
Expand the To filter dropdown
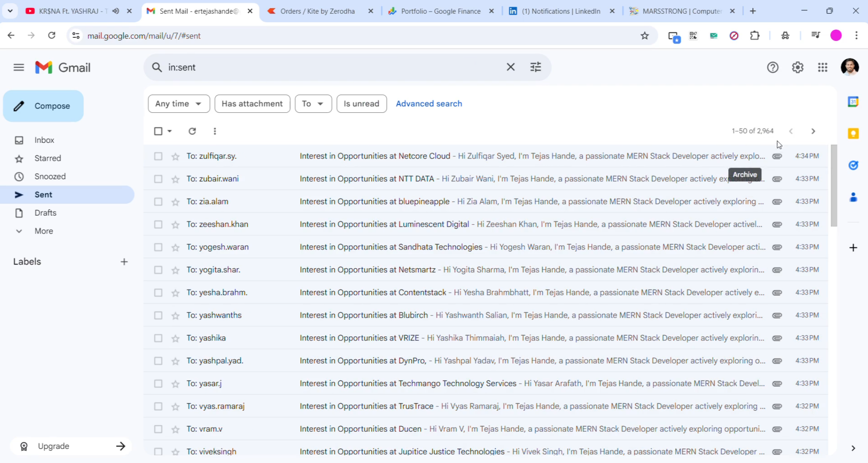pos(313,104)
